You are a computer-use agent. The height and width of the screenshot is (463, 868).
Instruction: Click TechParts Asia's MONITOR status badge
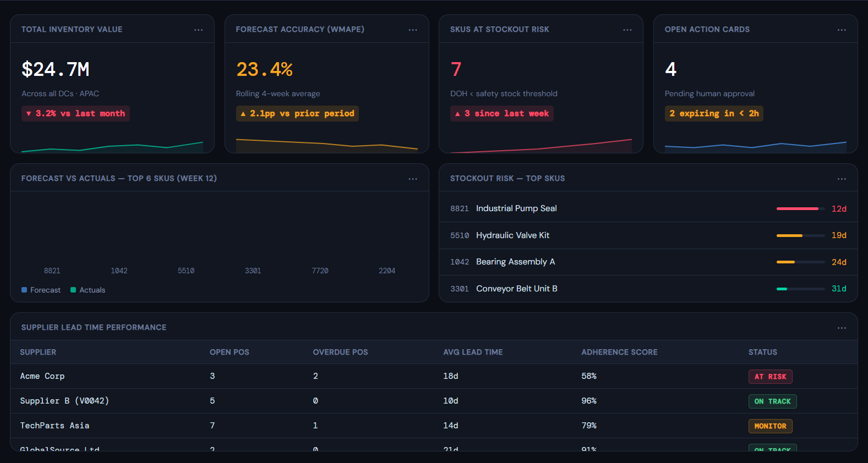(x=770, y=426)
